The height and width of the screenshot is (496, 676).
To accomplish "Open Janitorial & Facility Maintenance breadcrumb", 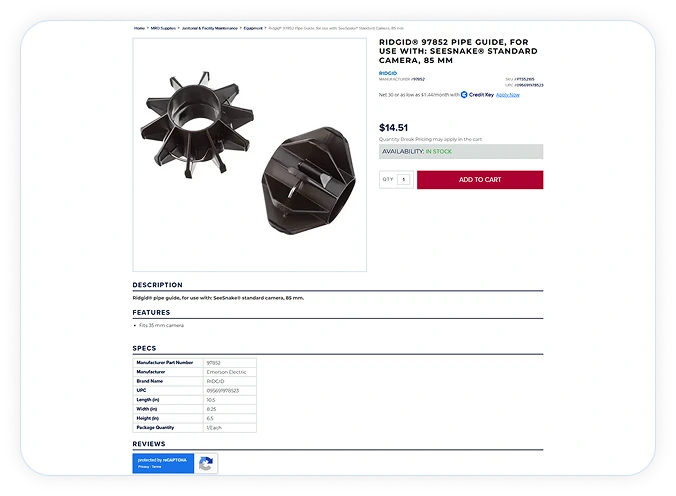I will point(210,28).
